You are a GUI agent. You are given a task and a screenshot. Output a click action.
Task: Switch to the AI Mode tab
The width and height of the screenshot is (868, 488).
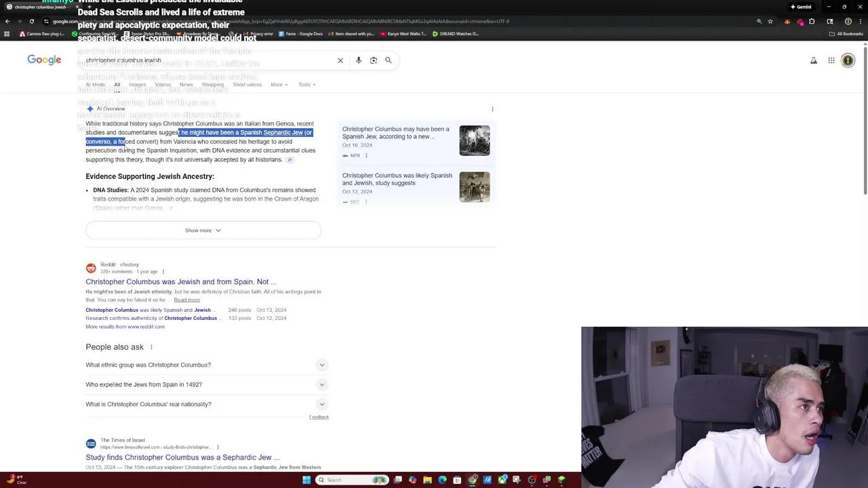click(x=96, y=85)
